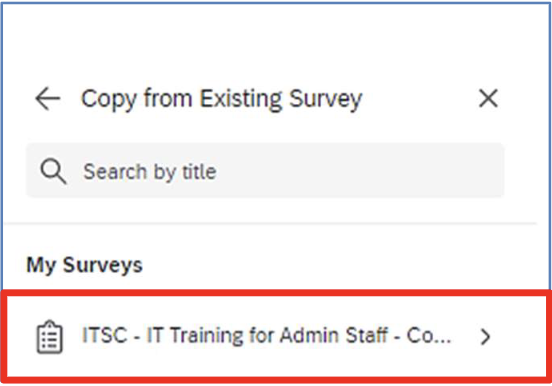This screenshot has height=386, width=552.
Task: Click the arrow left of panel title
Action: pyautogui.click(x=48, y=98)
